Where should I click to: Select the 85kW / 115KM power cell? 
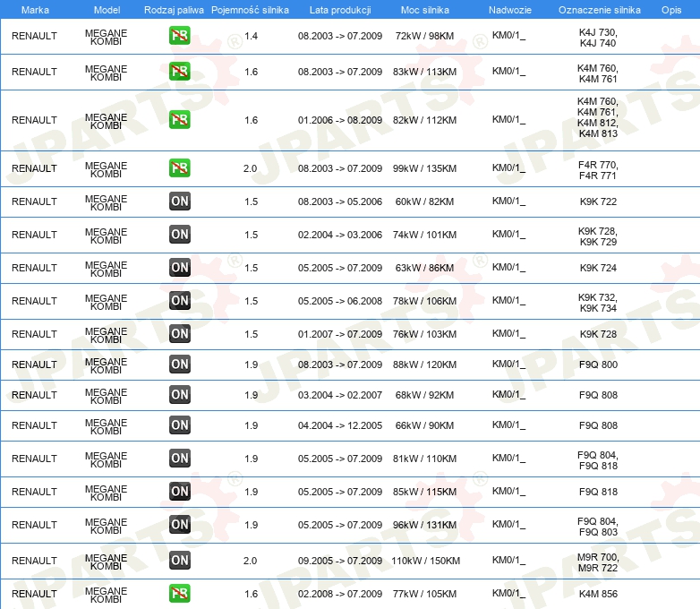tap(424, 492)
